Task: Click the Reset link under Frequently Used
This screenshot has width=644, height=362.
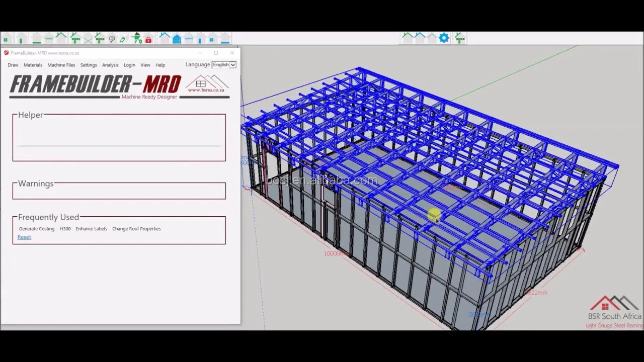Action: pos(24,237)
